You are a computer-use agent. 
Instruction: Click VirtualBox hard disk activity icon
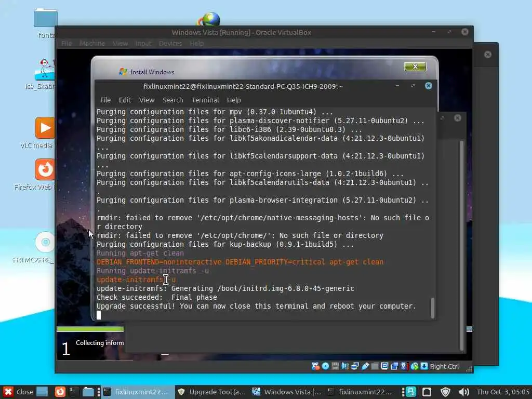pyautogui.click(x=315, y=366)
